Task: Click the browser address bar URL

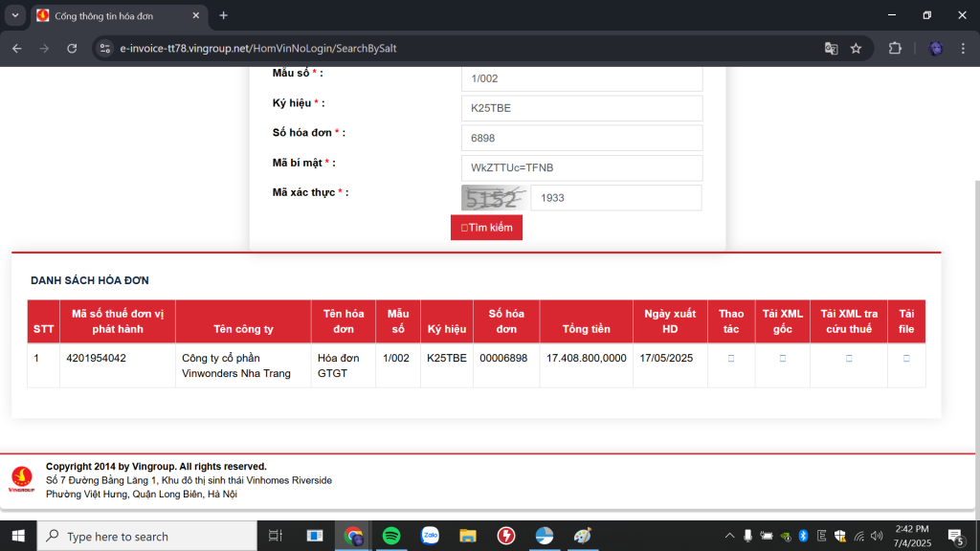Action: click(258, 48)
